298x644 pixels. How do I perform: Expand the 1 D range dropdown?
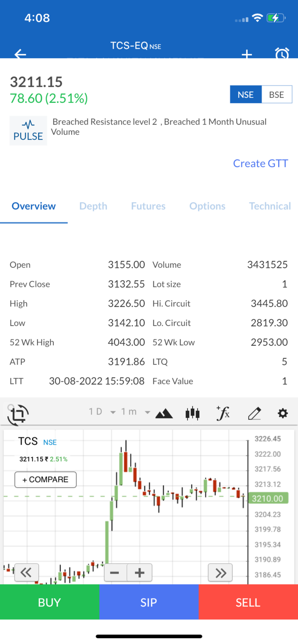tap(102, 412)
